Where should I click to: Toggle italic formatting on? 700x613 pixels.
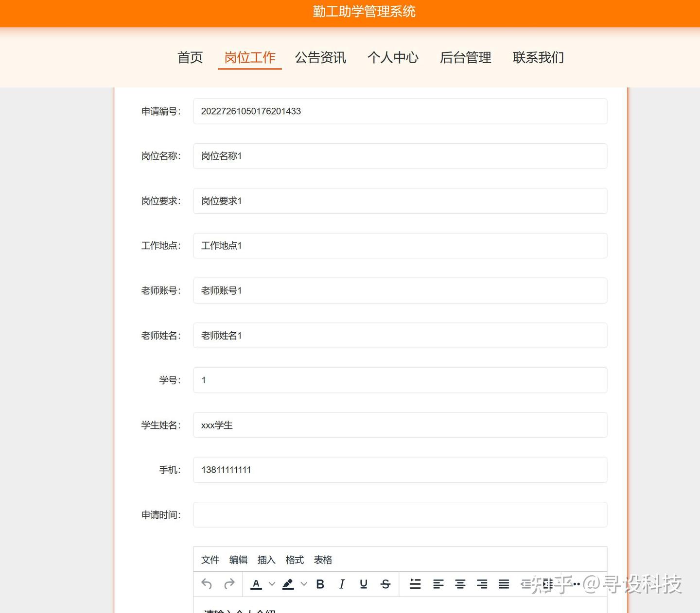tap(342, 584)
